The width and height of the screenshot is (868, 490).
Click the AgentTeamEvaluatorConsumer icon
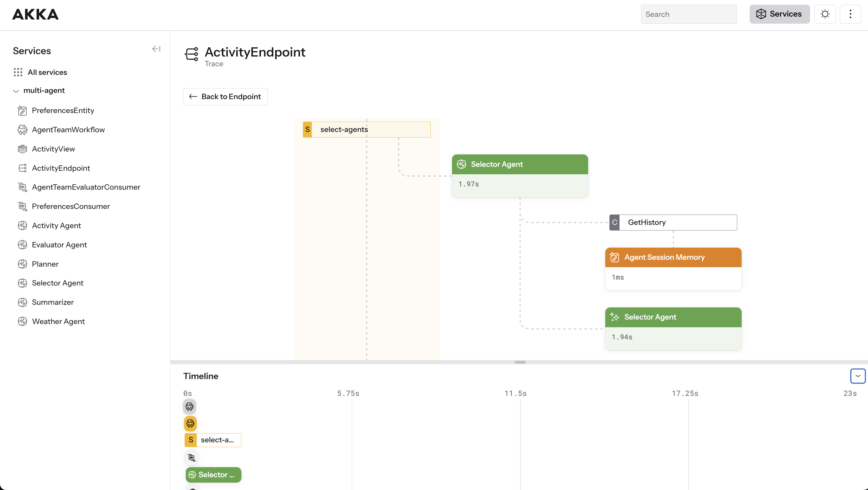click(x=22, y=187)
